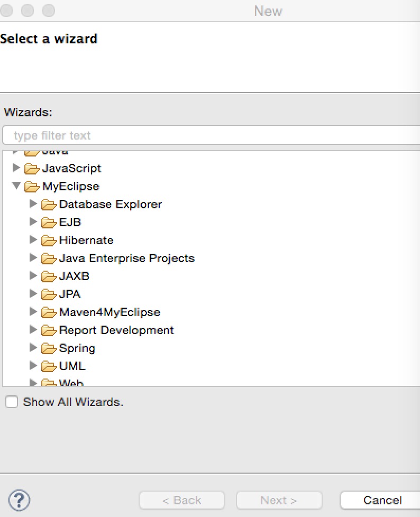
Task: Collapse the MyEclipse tree node
Action: click(16, 186)
